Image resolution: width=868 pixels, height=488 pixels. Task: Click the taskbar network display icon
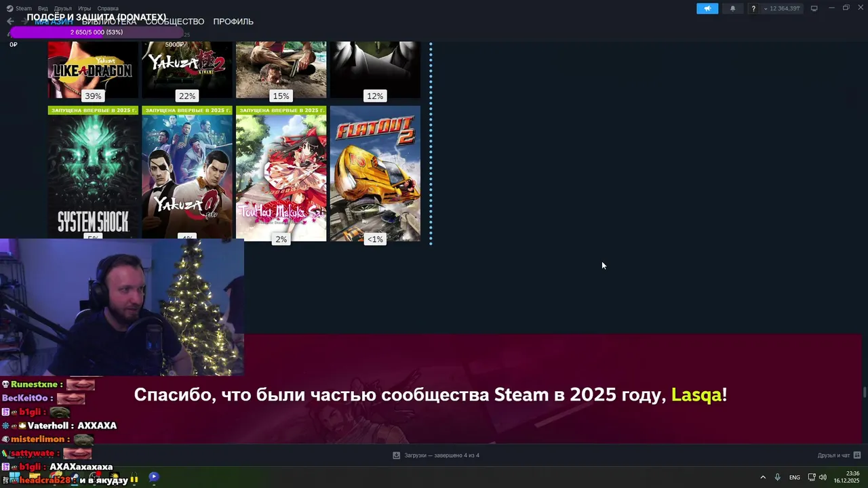point(812,477)
